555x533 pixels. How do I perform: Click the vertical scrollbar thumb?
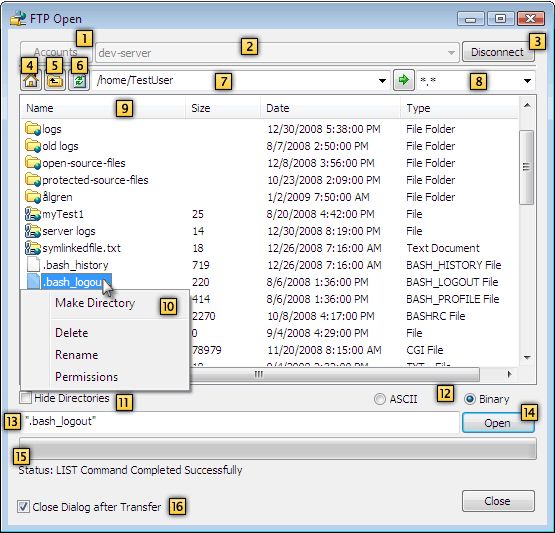(x=527, y=167)
